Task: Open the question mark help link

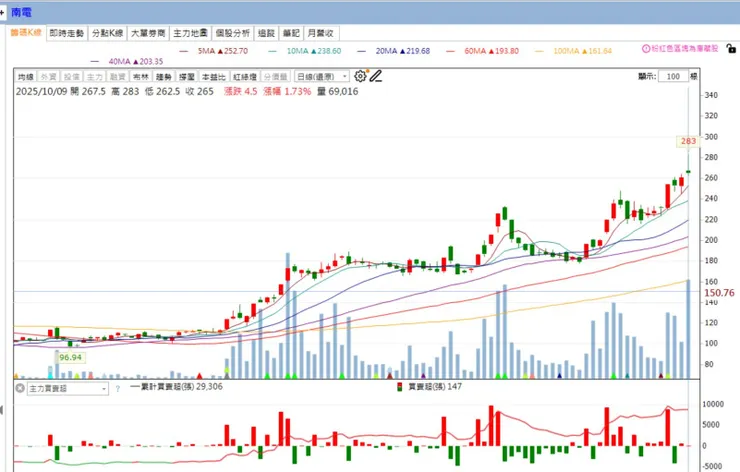Action: click(118, 388)
